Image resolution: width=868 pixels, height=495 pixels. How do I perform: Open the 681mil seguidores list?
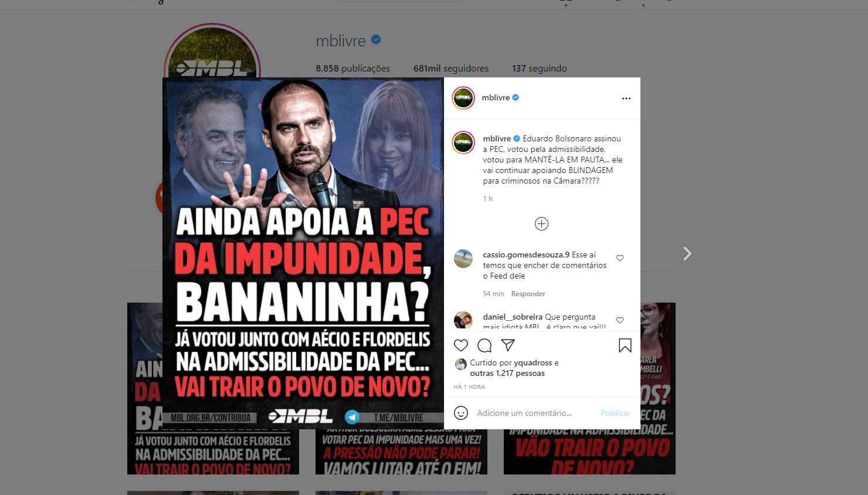pos(451,69)
